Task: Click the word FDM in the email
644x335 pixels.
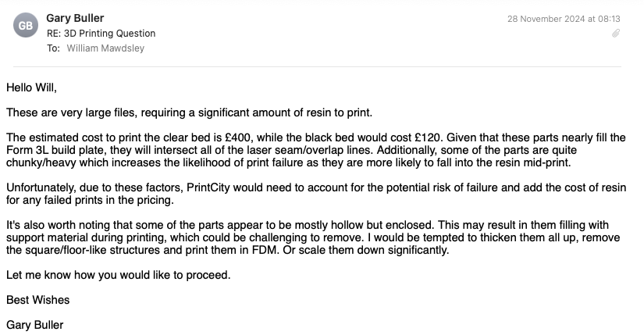Action: 264,250
